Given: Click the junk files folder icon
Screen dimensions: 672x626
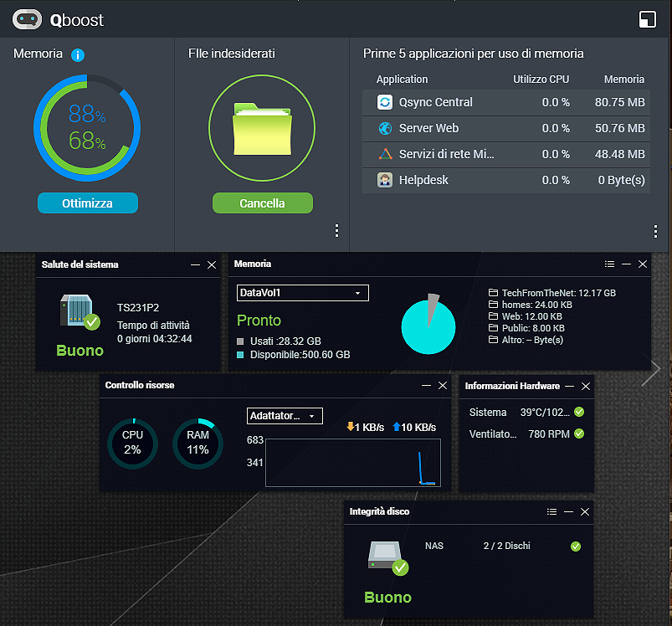Looking at the screenshot, I should [262, 128].
